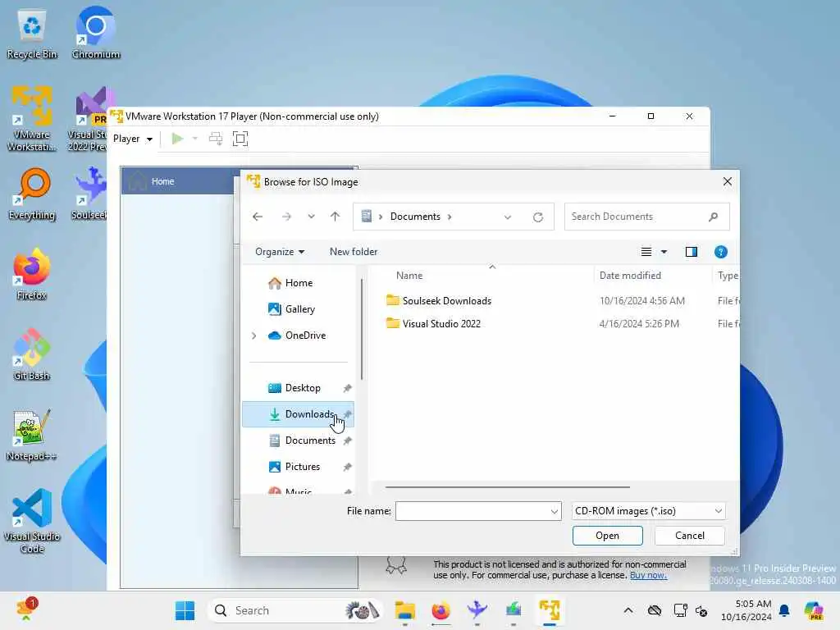Close the Browse for ISO Image dialog
The image size is (840, 630).
point(727,181)
